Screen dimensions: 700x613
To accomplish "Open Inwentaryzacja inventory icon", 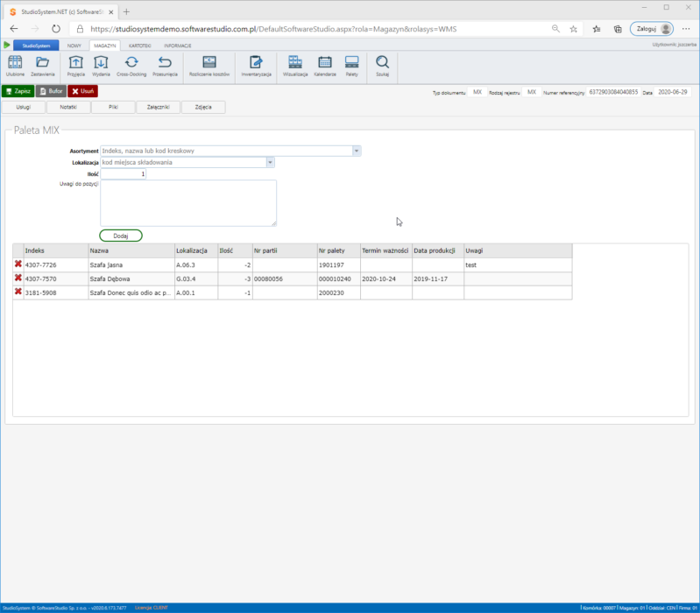I will 256,66.
